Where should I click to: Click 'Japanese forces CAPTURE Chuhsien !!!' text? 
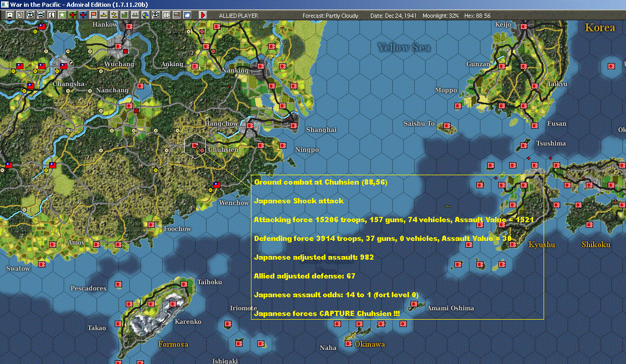[327, 313]
